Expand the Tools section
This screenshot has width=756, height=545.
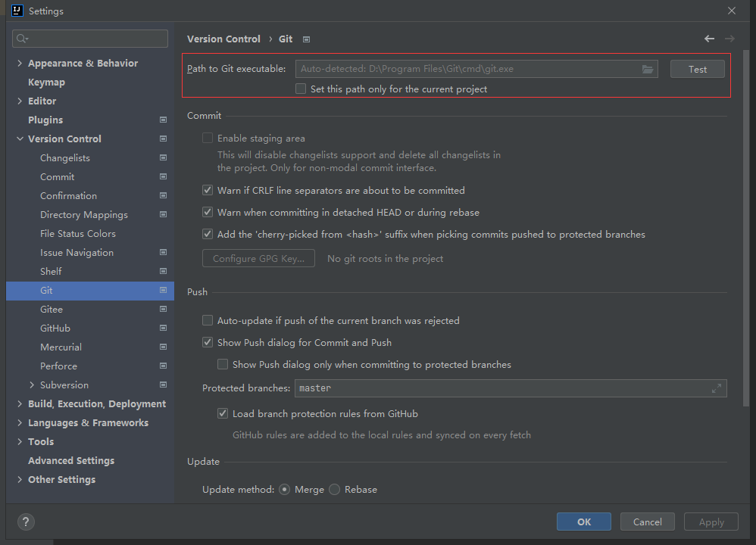(x=20, y=441)
